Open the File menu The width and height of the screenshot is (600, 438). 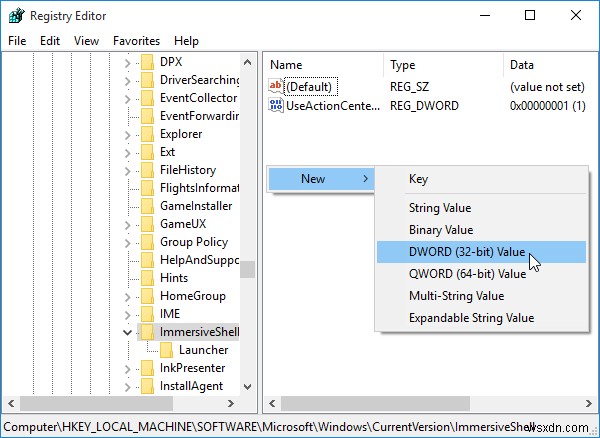pyautogui.click(x=17, y=41)
